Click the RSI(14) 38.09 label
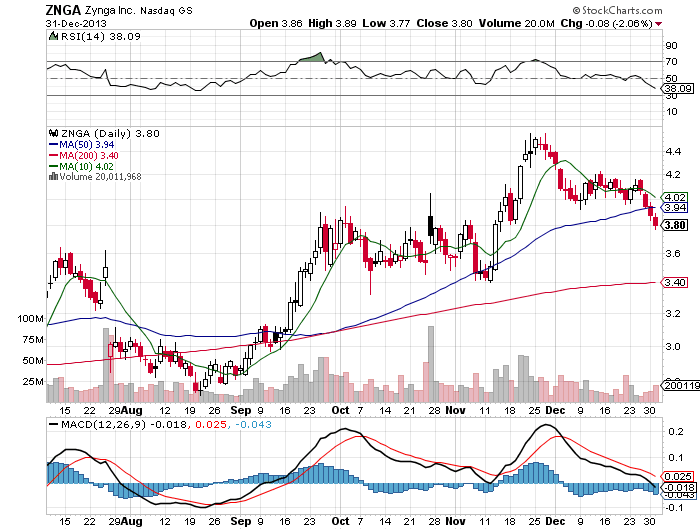The width and height of the screenshot is (700, 530). coord(100,37)
